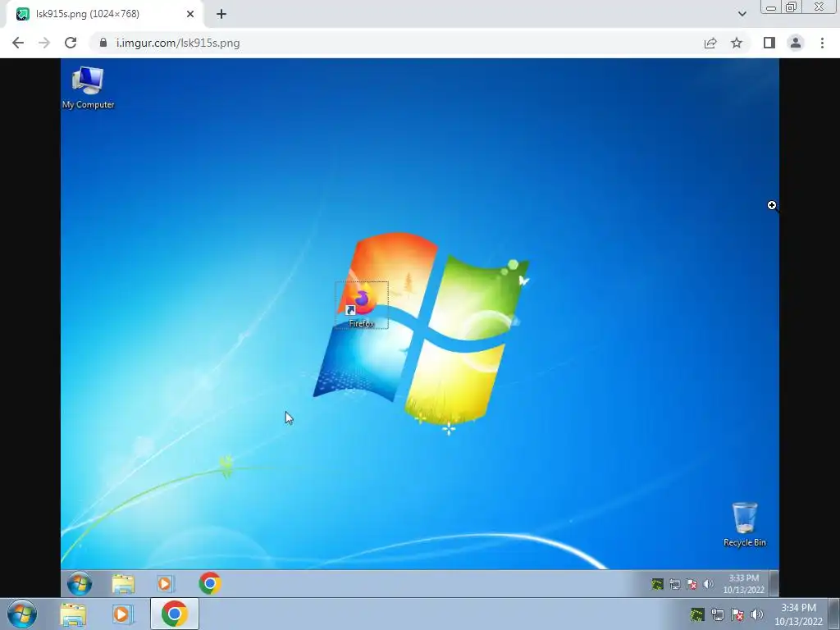Viewport: 840px width, 630px height.
Task: Open a new tab with the plus button
Action: tap(221, 14)
